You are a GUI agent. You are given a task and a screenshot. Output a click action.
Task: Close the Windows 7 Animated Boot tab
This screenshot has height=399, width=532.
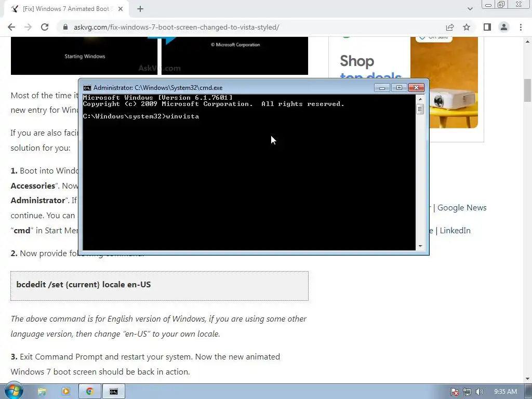click(121, 9)
